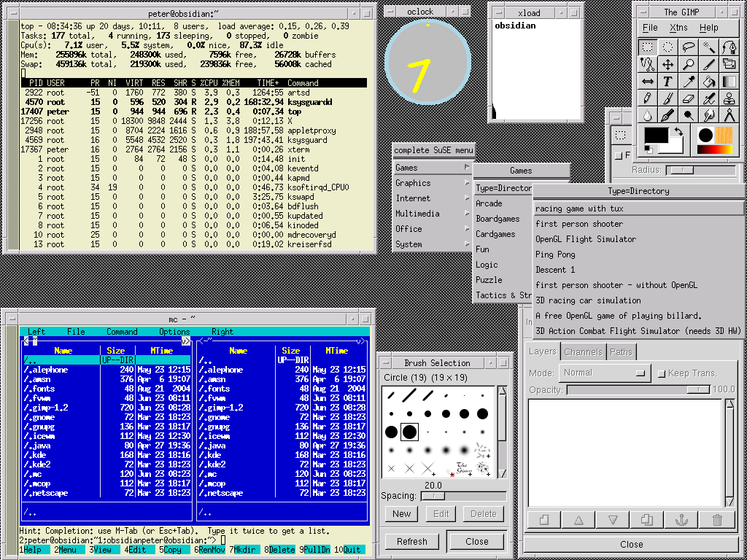Viewport: 747px width, 560px height.
Task: Choose the Fuzzy Select magic wand tool
Action: tap(709, 47)
